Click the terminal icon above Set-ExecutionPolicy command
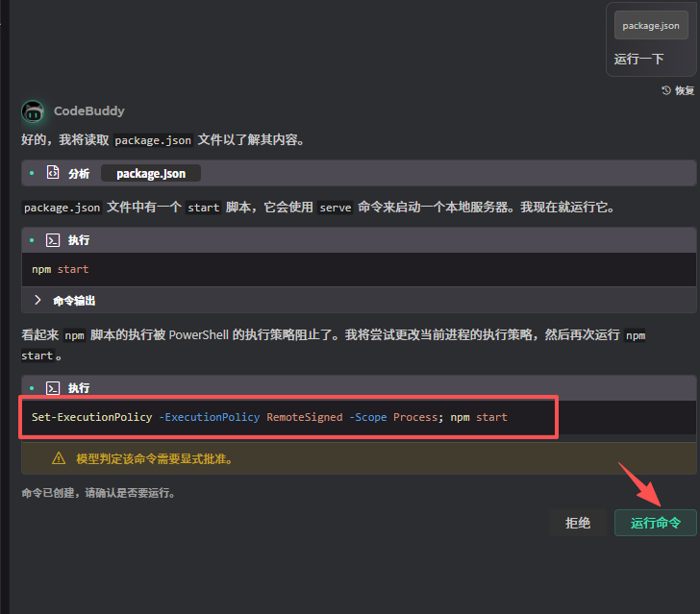 click(x=53, y=388)
